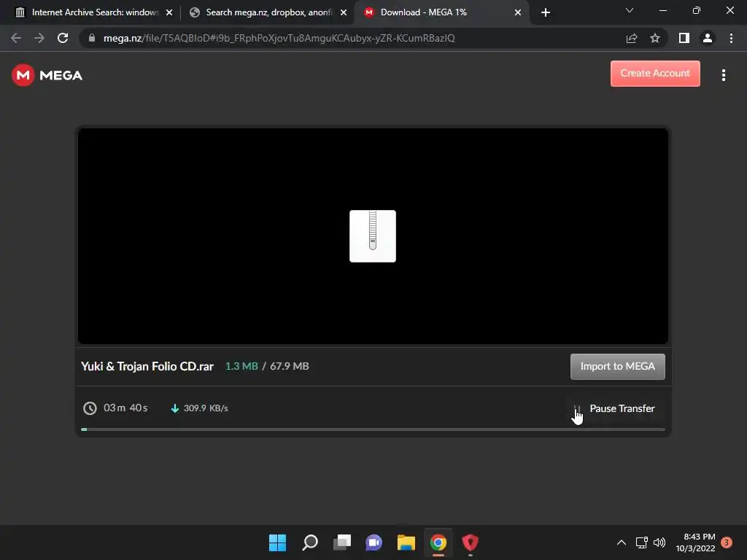Toggle the Chrome side panel
This screenshot has width=747, height=560.
[684, 38]
